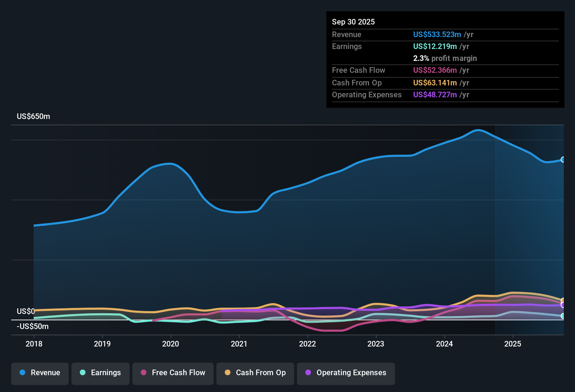Screen dimensions: 575x392
Task: Toggle the Earnings series visibility
Action: tap(101, 373)
